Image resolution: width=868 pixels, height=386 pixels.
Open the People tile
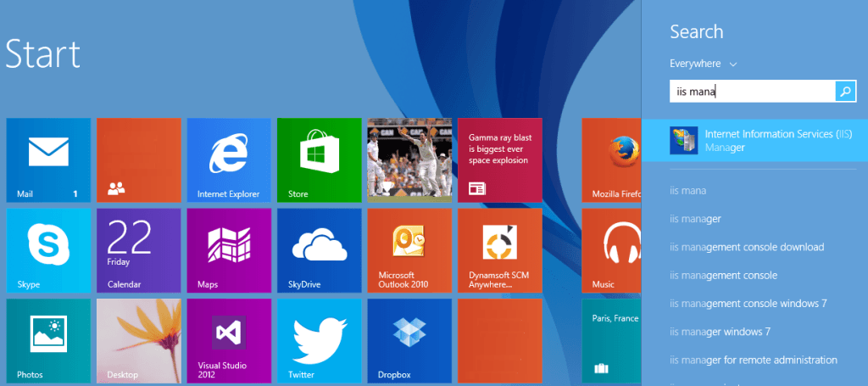[139, 160]
